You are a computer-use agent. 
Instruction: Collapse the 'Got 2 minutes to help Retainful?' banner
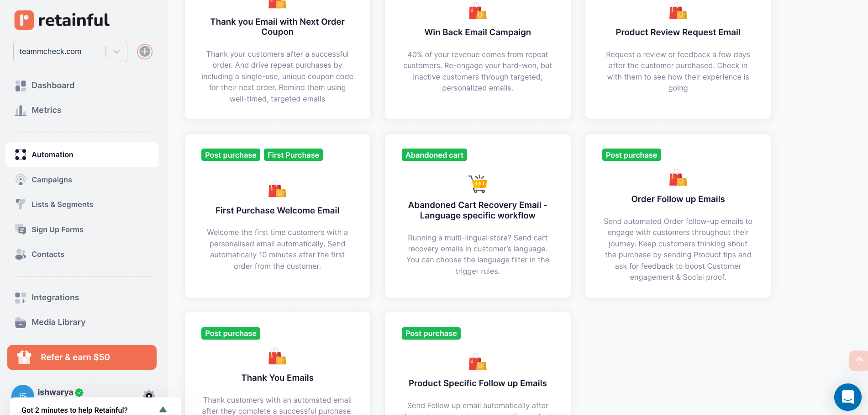(163, 410)
